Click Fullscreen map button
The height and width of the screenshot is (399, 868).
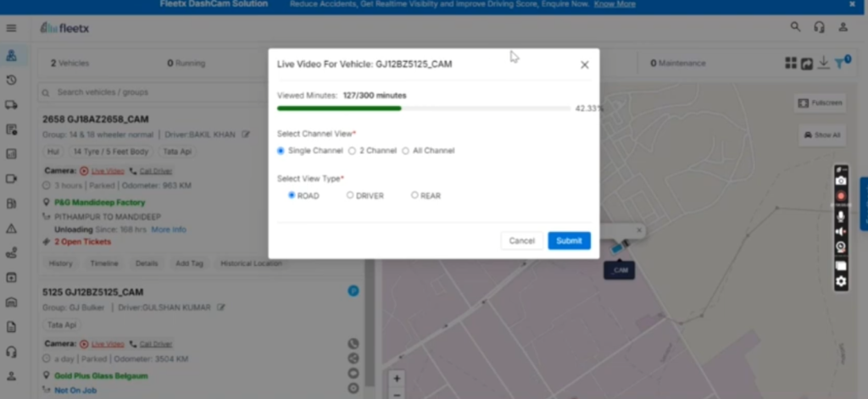[820, 103]
